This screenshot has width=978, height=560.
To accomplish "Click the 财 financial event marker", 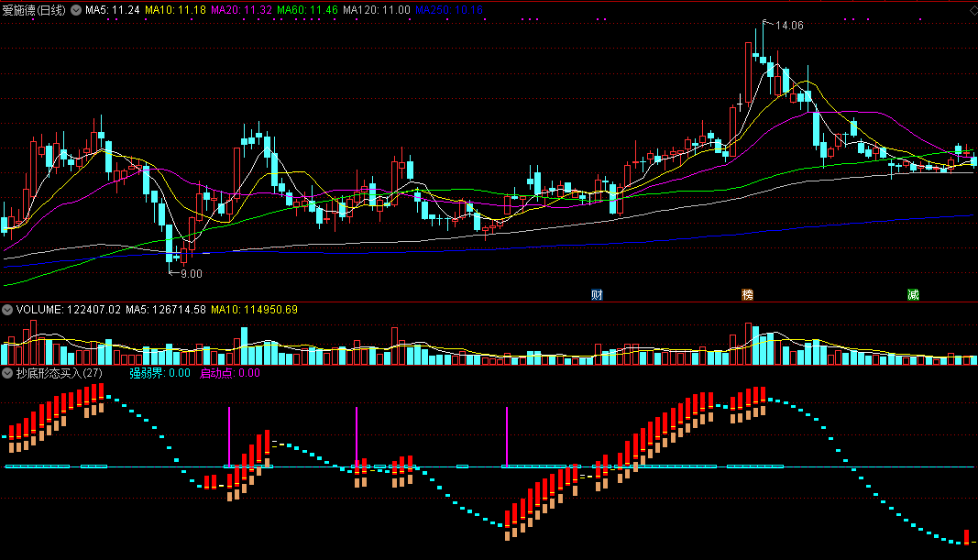I will tap(597, 294).
